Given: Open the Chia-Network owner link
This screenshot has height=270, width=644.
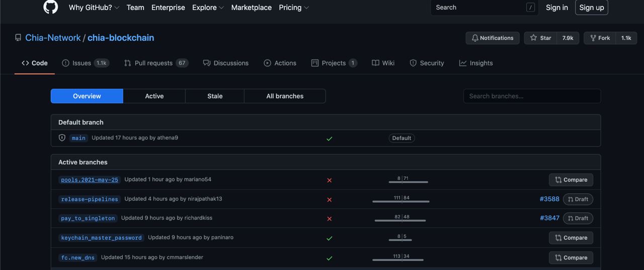Looking at the screenshot, I should [53, 38].
